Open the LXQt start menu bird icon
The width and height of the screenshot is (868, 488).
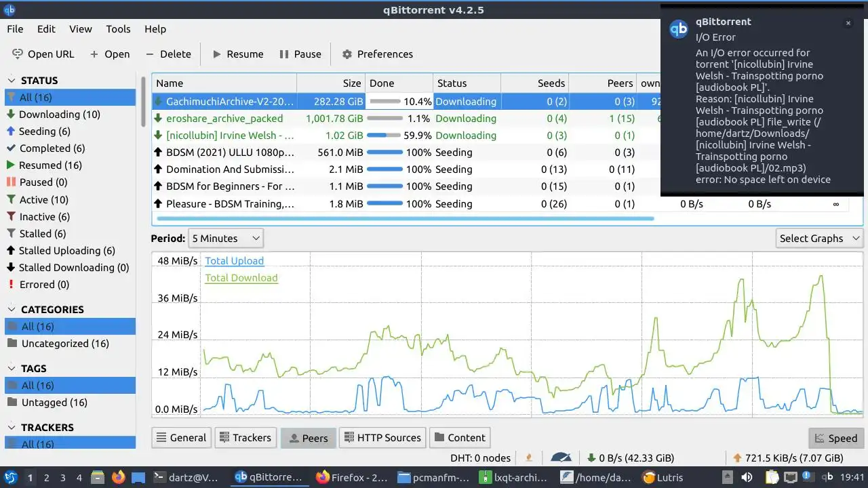pyautogui.click(x=11, y=477)
